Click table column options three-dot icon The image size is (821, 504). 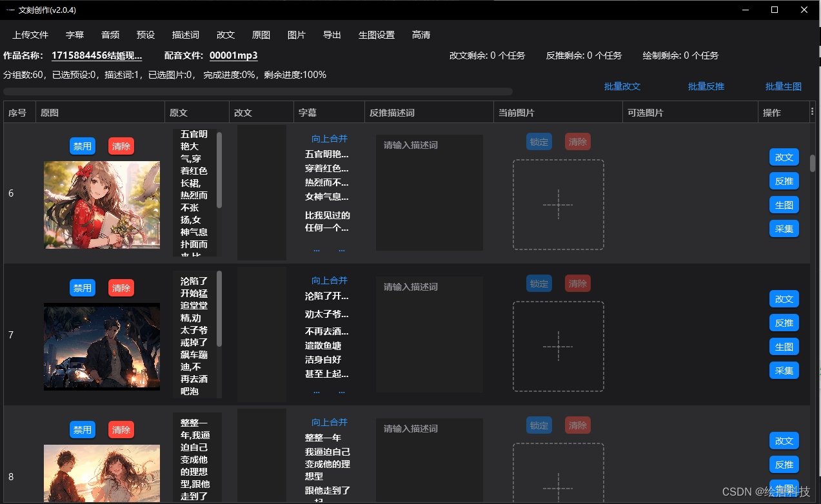(x=812, y=112)
